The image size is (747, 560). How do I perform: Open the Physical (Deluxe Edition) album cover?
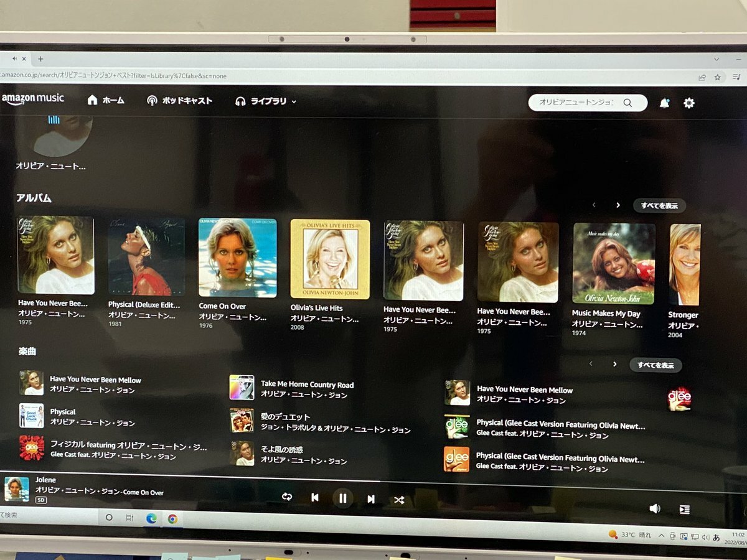[146, 256]
